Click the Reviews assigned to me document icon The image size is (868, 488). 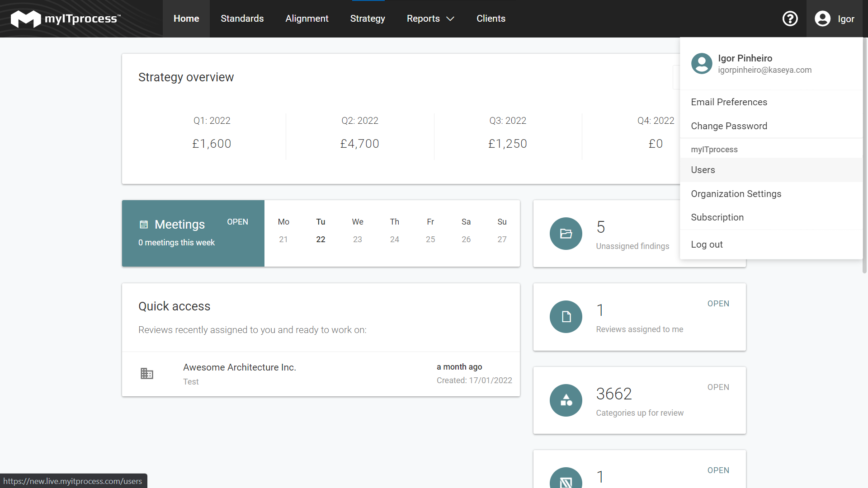coord(566,317)
